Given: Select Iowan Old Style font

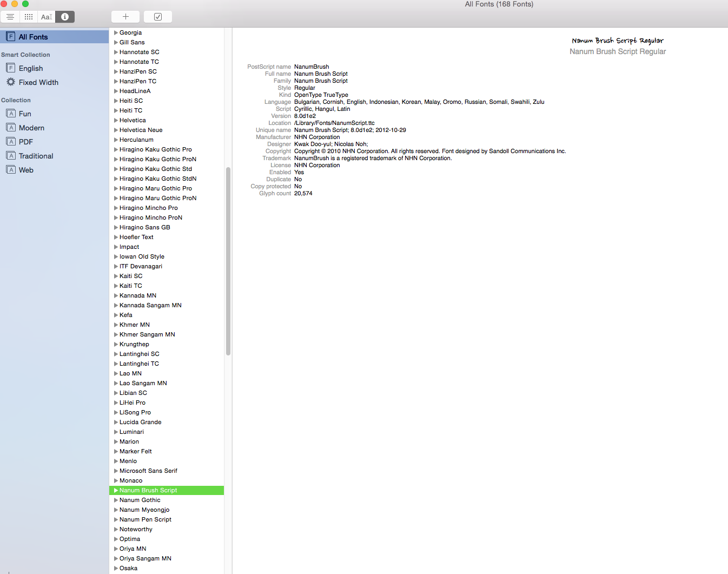Looking at the screenshot, I should 142,256.
